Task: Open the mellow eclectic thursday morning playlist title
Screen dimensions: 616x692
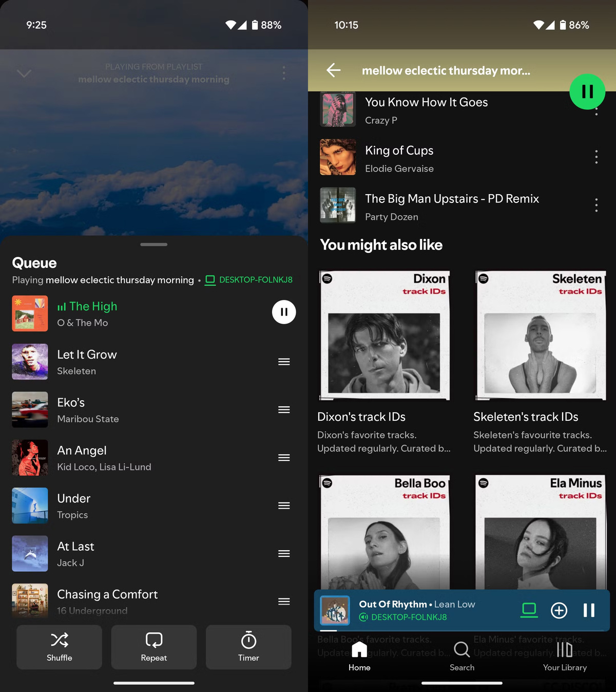Action: pos(446,70)
